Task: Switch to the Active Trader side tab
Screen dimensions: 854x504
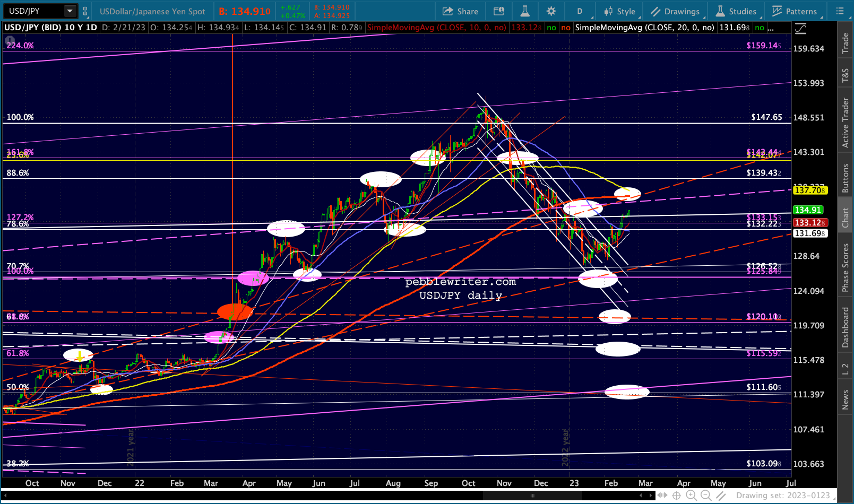Action: tap(846, 123)
